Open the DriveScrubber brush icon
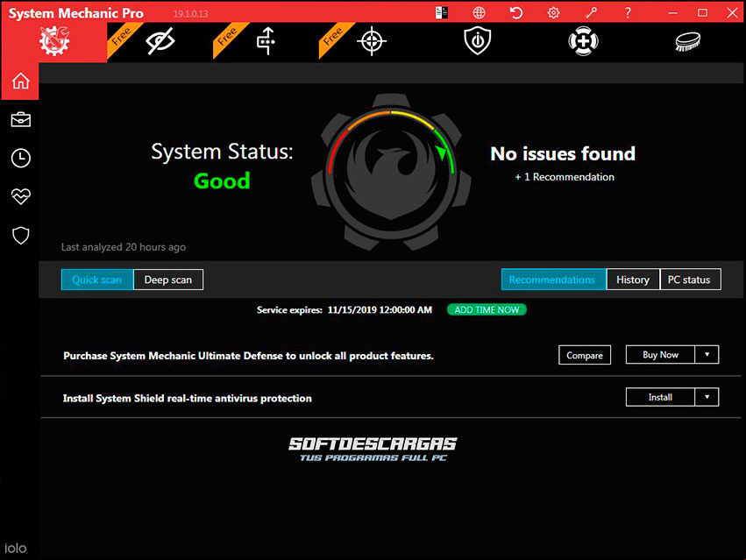The image size is (746, 560). 688,41
